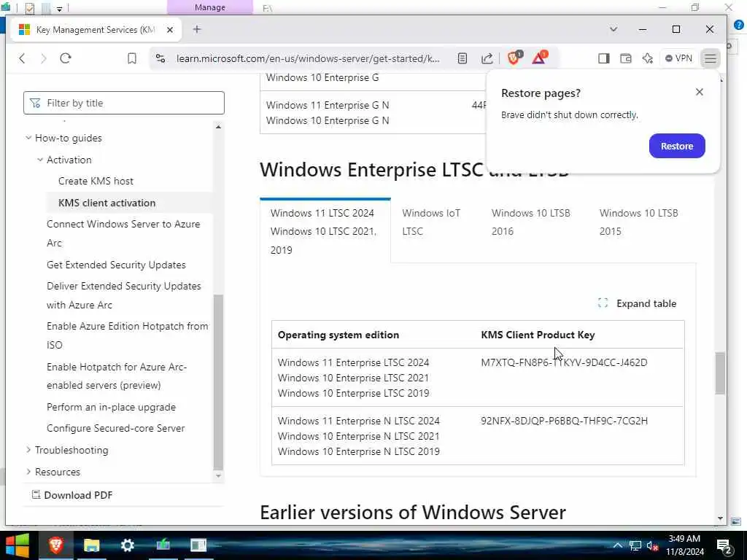747x560 pixels.
Task: Open a new tab with plus icon
Action: tap(197, 29)
